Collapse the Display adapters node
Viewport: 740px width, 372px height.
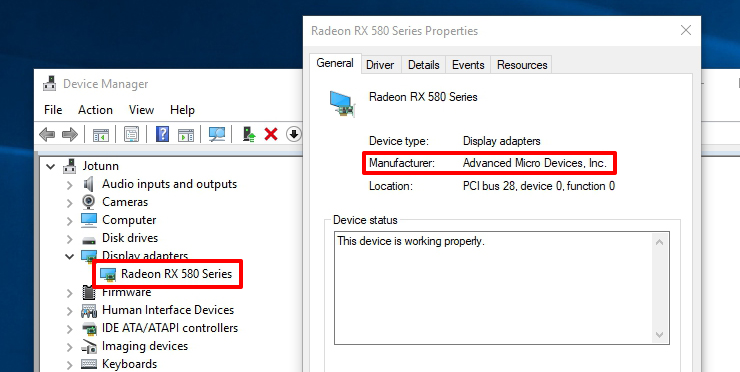click(x=70, y=256)
